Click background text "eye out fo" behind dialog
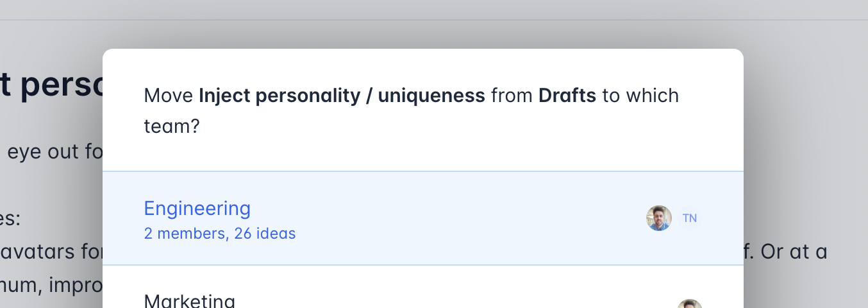 51,152
